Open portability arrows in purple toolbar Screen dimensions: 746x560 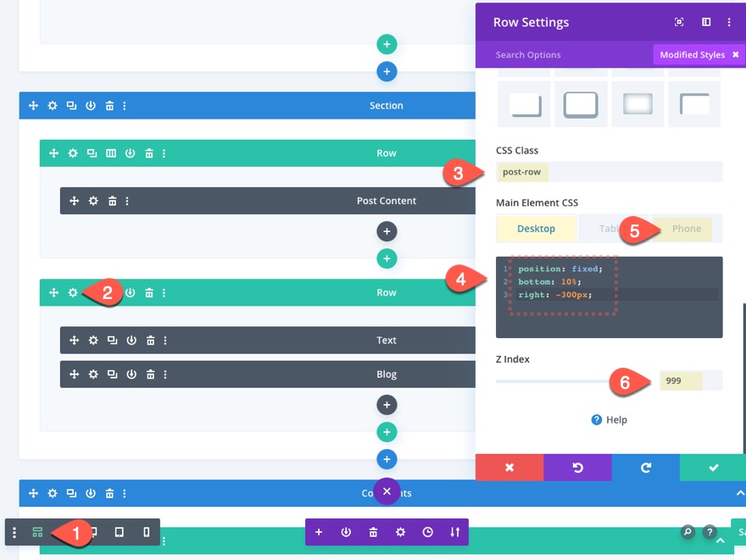coord(455,532)
